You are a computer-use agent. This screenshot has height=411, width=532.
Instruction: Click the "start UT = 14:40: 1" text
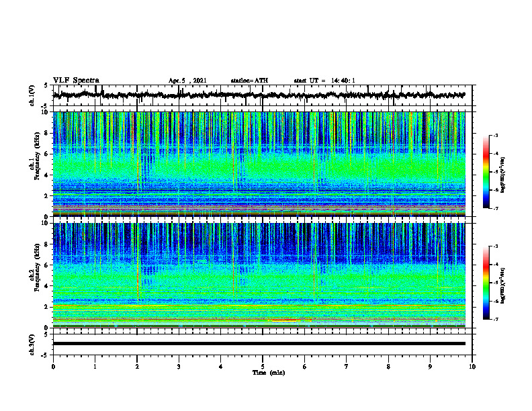tap(324, 81)
